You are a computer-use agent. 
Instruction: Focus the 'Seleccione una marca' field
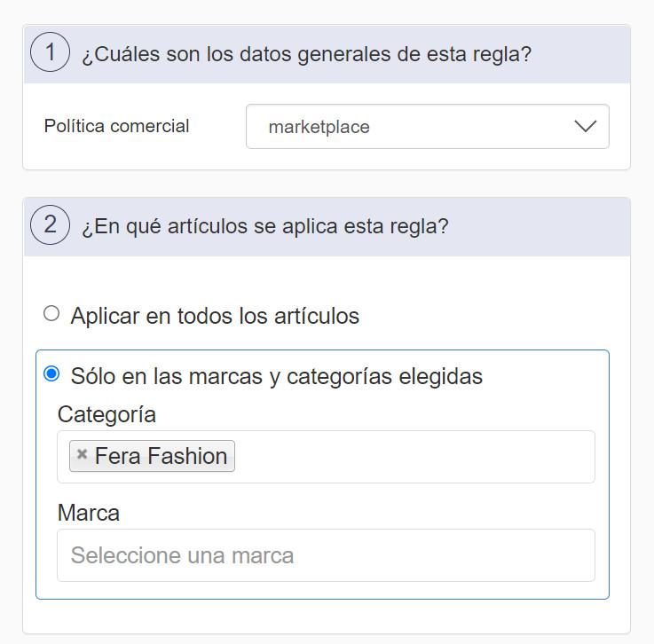(326, 555)
